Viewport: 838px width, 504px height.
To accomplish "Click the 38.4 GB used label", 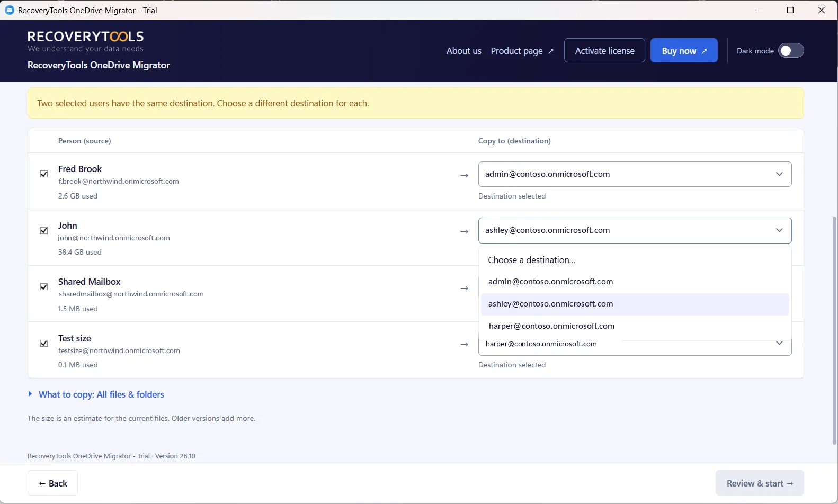I will coord(80,252).
